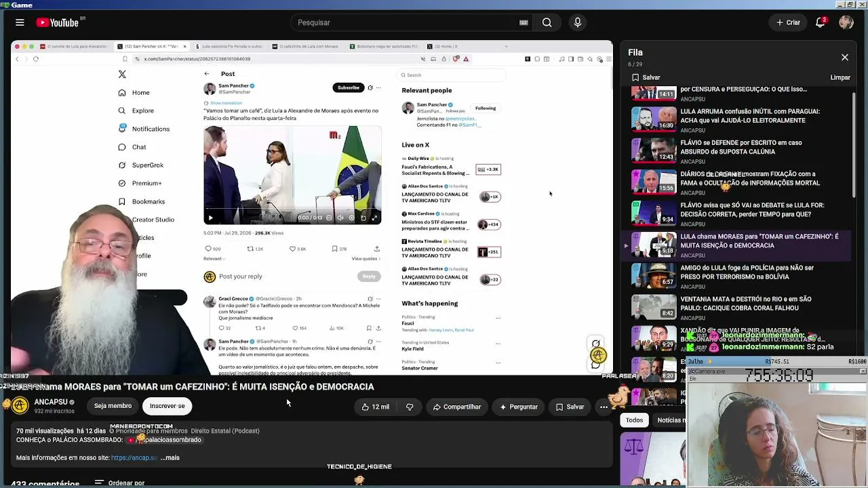This screenshot has width=868, height=488.
Task: Save the video using Salvar below the player
Action: [570, 407]
